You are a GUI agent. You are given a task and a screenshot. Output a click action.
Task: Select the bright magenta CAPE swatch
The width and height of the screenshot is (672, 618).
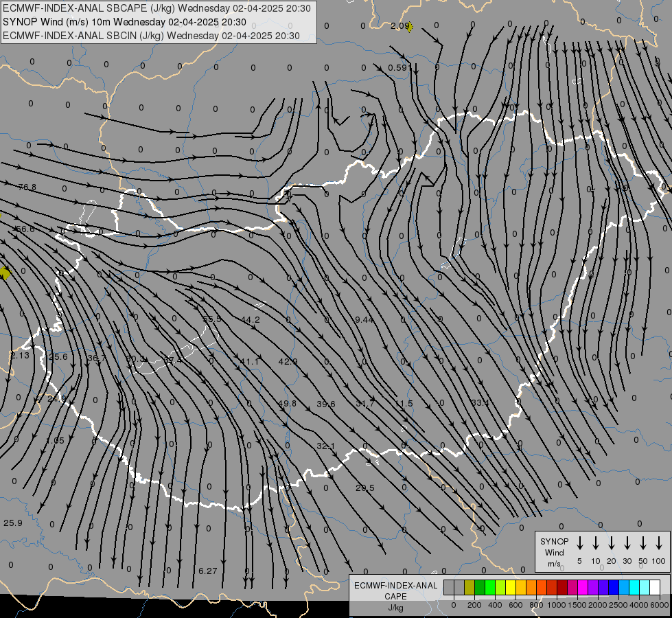pos(583,587)
